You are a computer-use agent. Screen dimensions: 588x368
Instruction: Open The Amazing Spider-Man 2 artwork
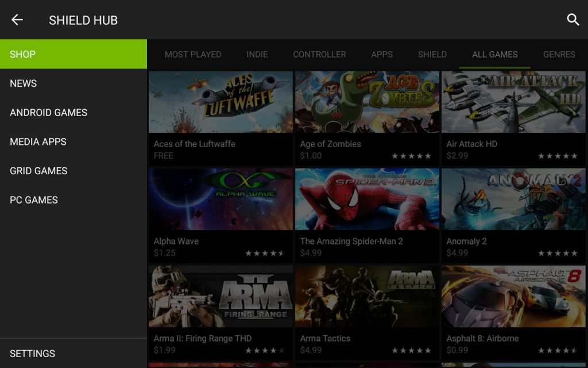pyautogui.click(x=367, y=199)
